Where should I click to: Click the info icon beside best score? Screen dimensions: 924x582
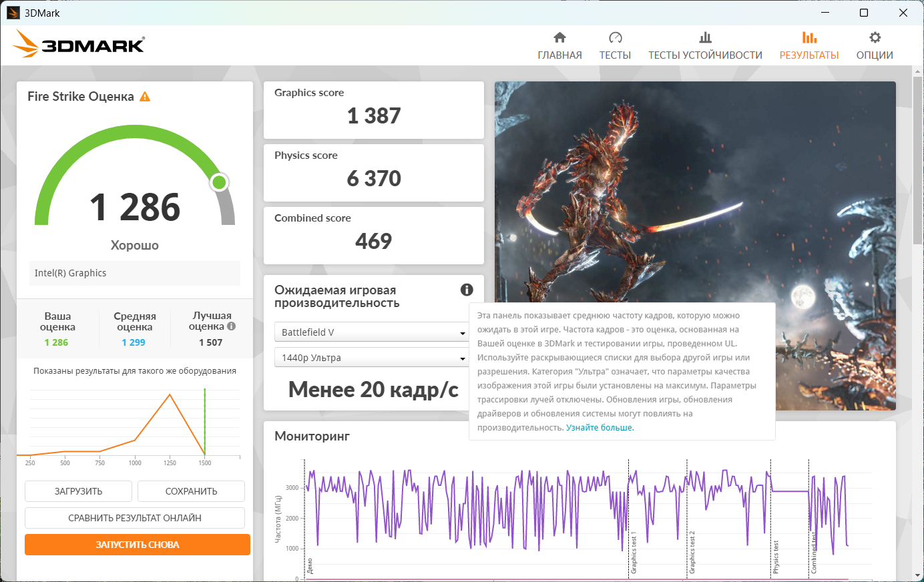231,326
